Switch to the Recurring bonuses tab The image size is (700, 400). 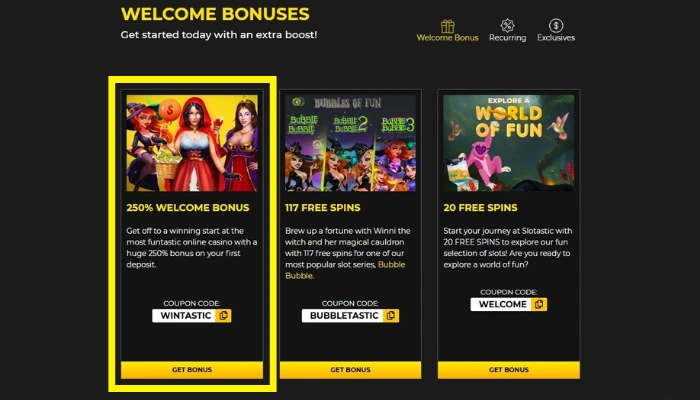coord(507,31)
